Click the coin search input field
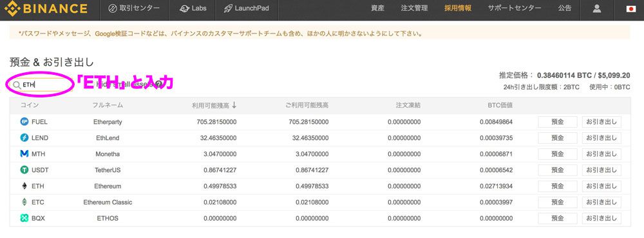 41,84
